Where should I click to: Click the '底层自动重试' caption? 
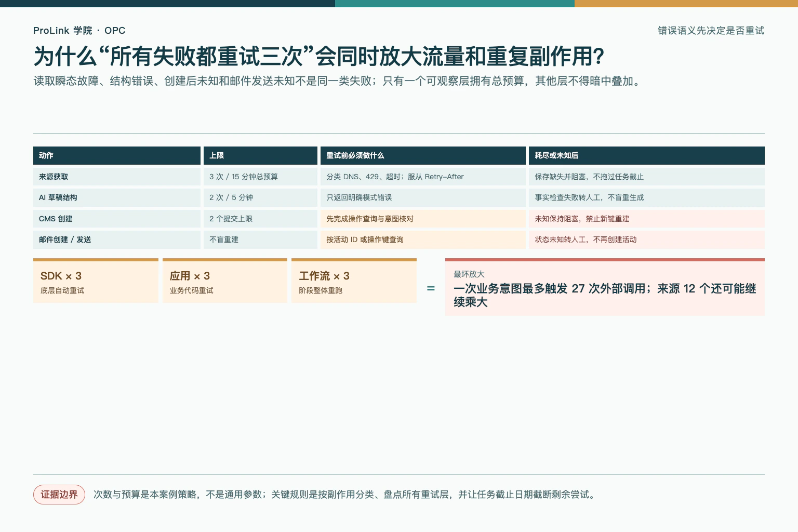click(62, 290)
